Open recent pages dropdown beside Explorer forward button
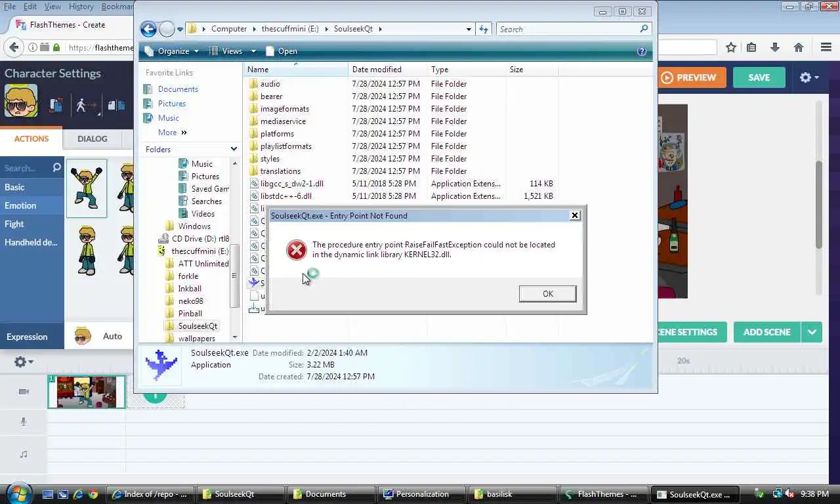Image resolution: width=840 pixels, height=504 pixels. coord(180,29)
